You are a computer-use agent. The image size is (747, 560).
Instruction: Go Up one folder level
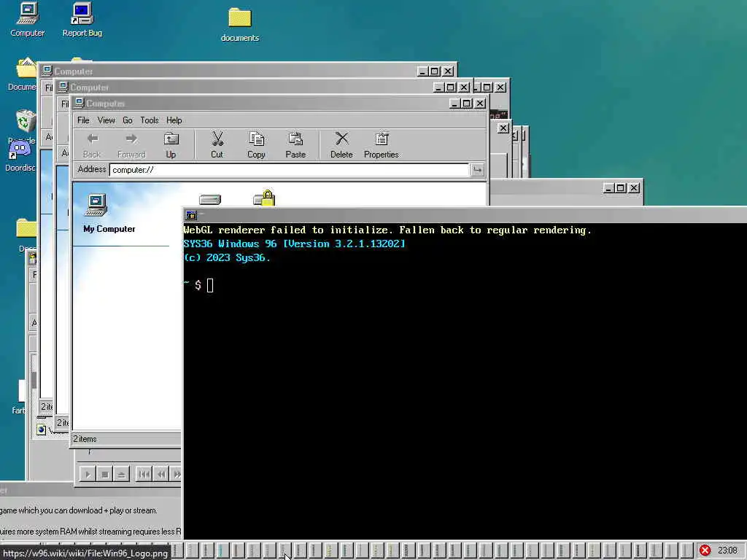(171, 145)
